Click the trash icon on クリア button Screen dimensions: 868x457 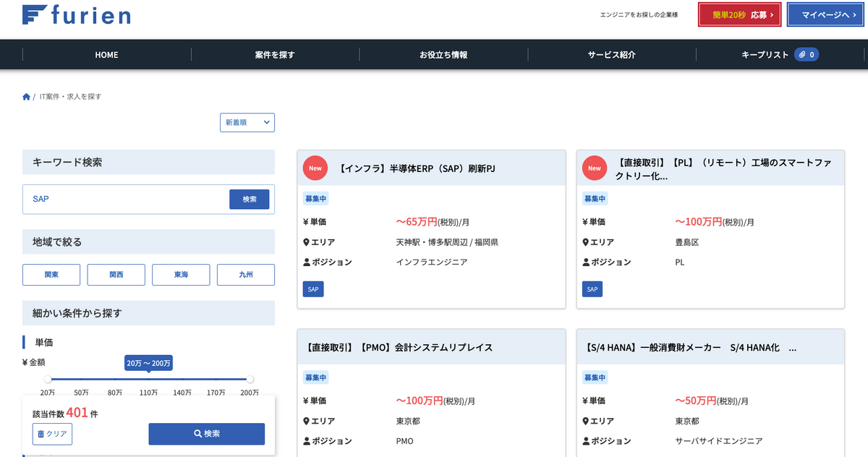pyautogui.click(x=41, y=434)
